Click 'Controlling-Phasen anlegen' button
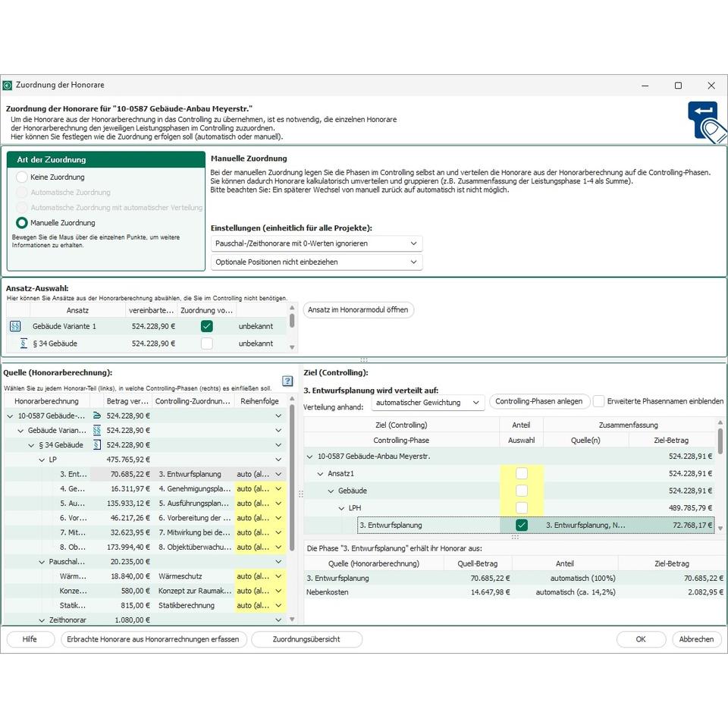This screenshot has height=728, width=728. 538,401
